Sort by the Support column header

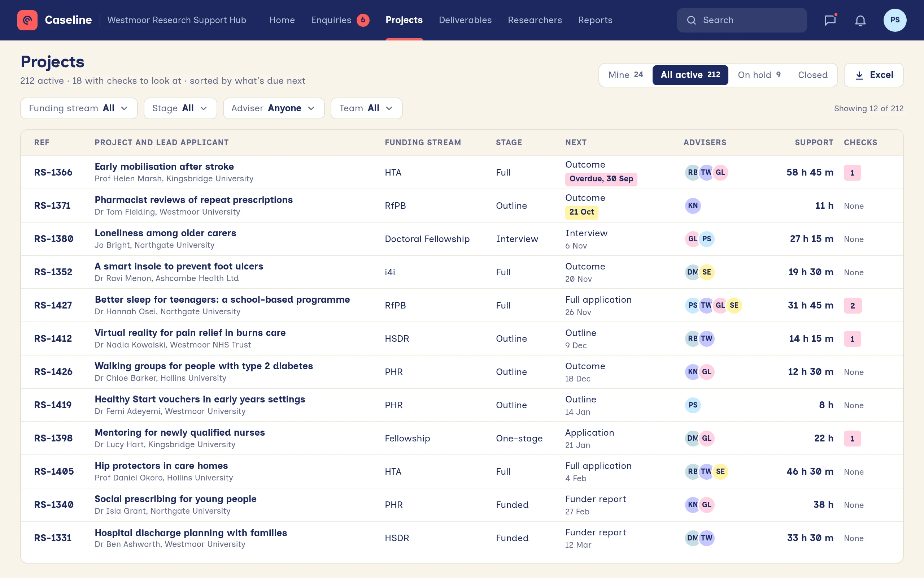pos(814,143)
